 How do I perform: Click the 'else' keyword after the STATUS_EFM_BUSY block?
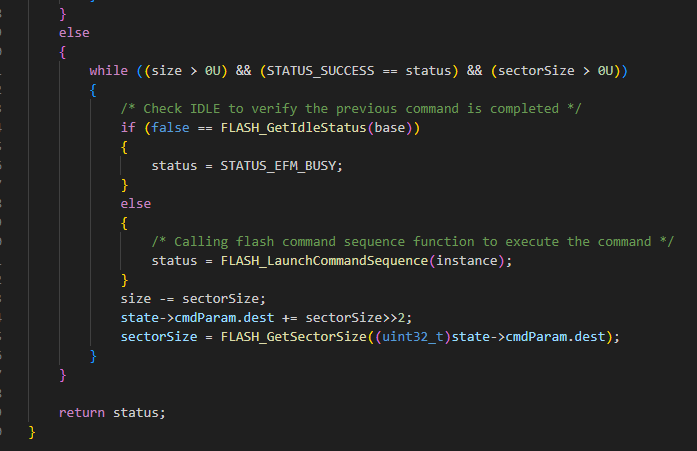pyautogui.click(x=136, y=204)
